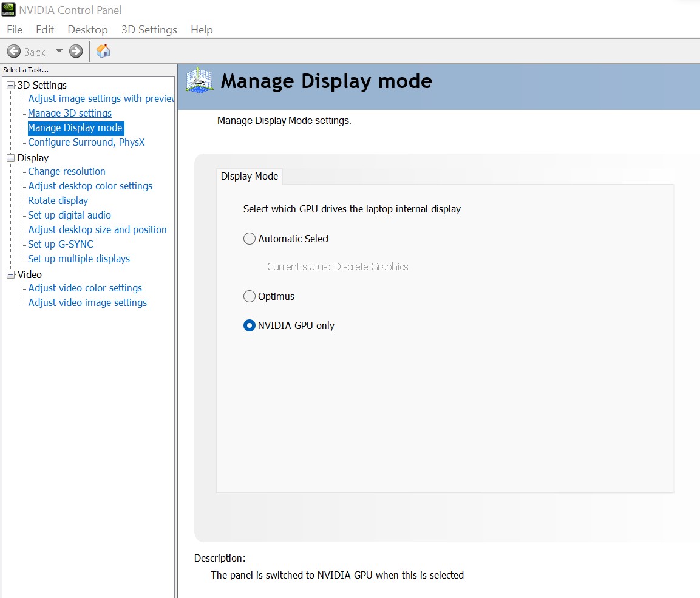The width and height of the screenshot is (700, 598).
Task: Open Adjust desktop color settings
Action: [x=90, y=186]
